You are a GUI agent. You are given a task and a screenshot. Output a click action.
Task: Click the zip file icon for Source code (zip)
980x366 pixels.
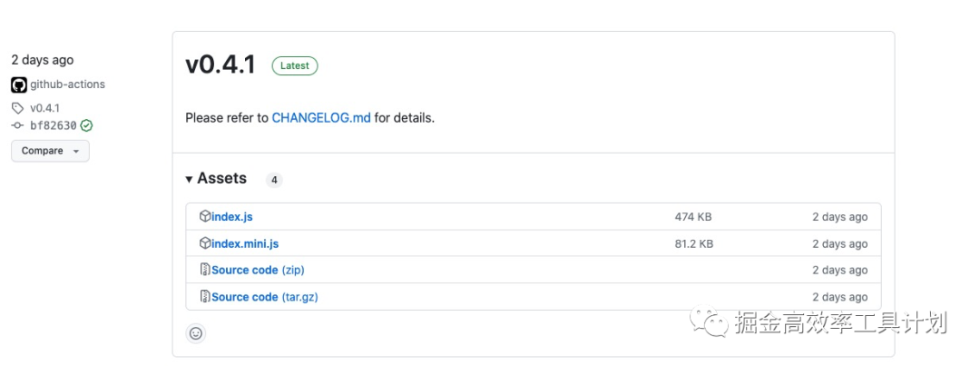pos(205,270)
